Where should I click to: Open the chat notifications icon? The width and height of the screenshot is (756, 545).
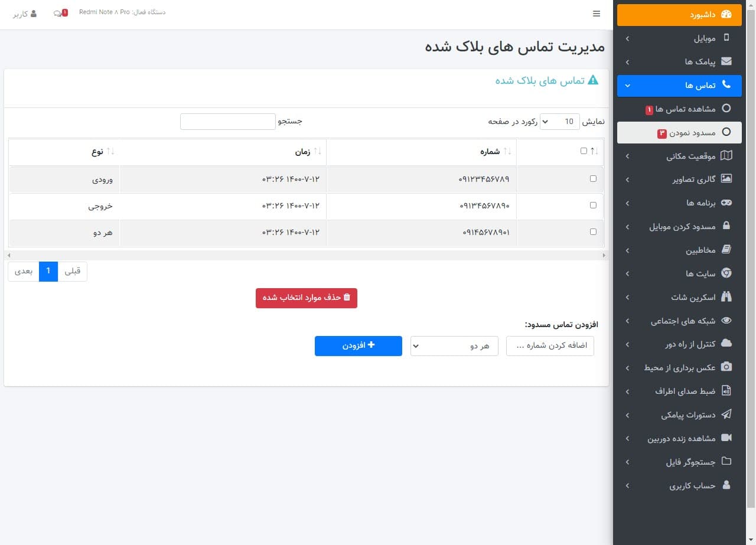(x=58, y=13)
